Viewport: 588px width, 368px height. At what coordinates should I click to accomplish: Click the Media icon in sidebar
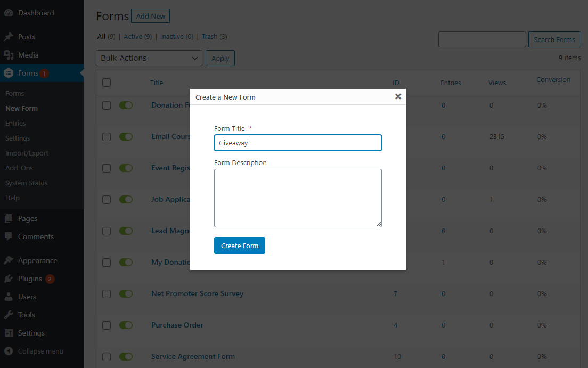[x=9, y=55]
